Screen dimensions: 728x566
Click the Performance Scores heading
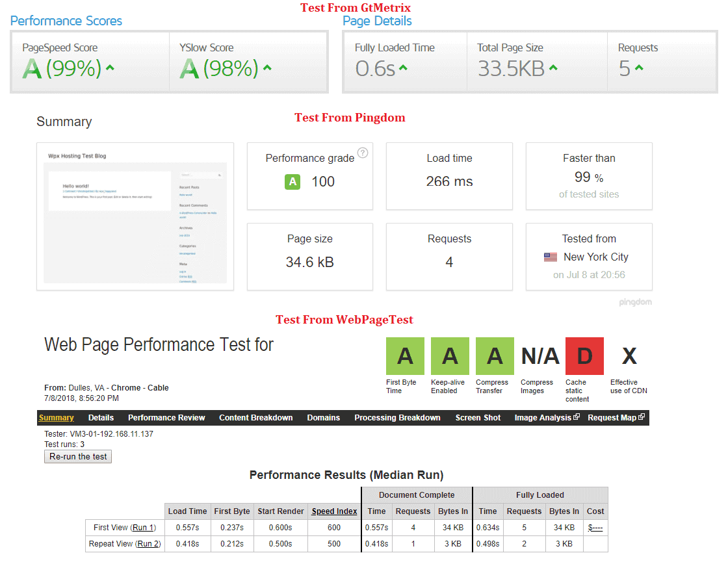point(66,21)
